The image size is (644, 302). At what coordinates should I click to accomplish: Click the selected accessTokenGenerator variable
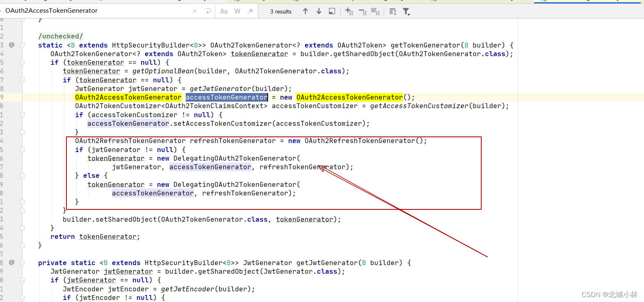click(227, 98)
